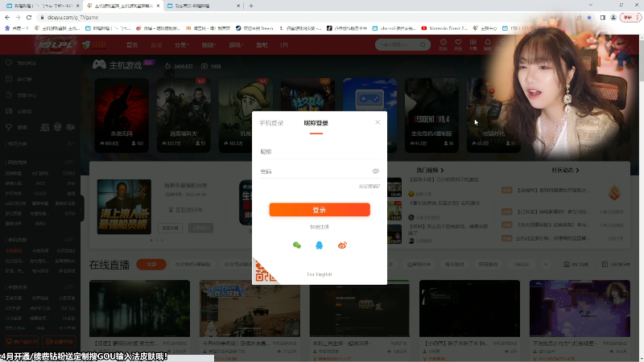Sign in with Weibo icon
The width and height of the screenshot is (644, 362).
pos(342,245)
